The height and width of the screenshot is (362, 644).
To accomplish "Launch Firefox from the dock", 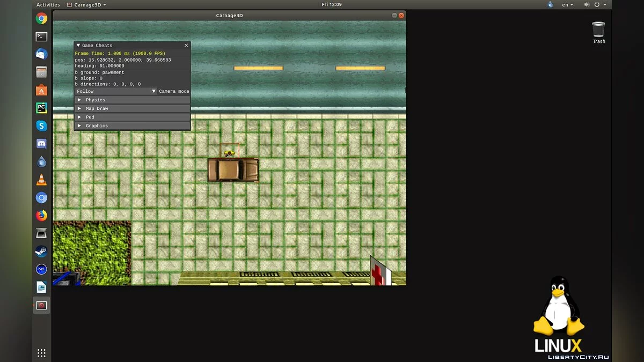I will pyautogui.click(x=41, y=216).
